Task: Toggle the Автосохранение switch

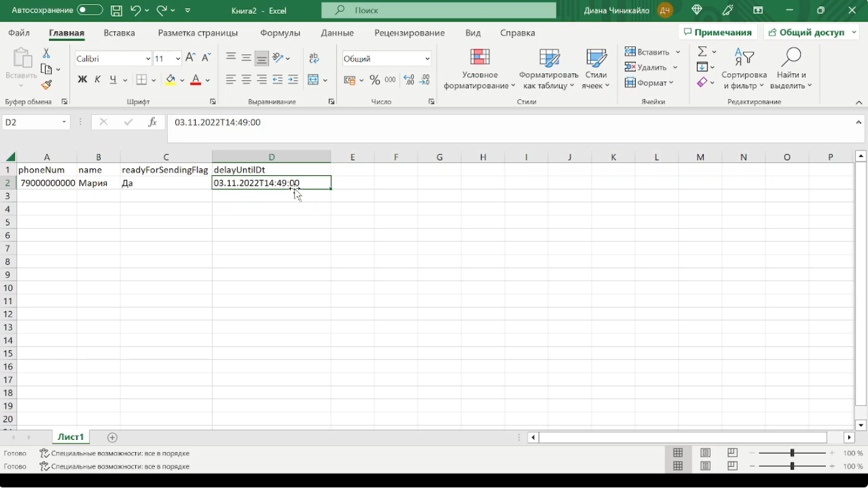Action: 90,10
